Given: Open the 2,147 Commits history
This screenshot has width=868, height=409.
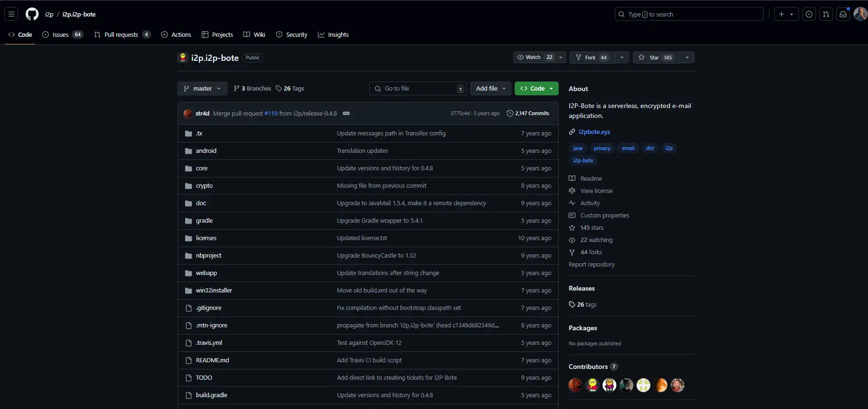Looking at the screenshot, I should click(528, 113).
